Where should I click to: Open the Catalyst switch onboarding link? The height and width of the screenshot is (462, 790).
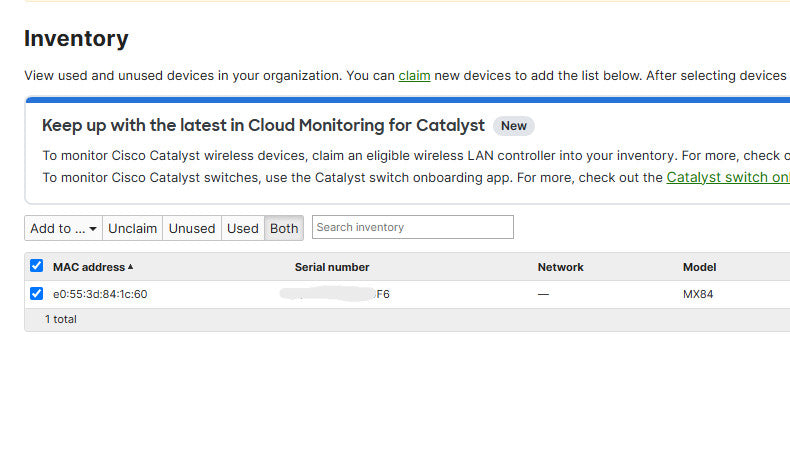728,177
